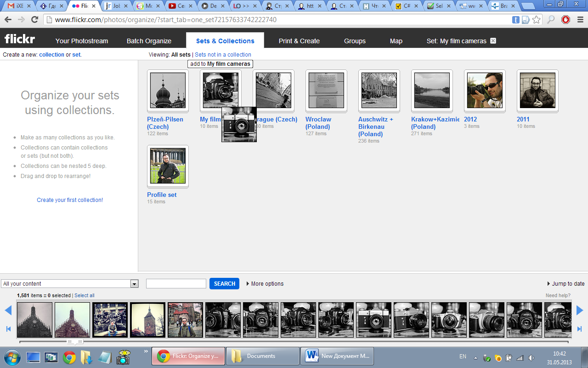588x368 pixels.
Task: Show hidden system tray icons
Action: coord(475,358)
